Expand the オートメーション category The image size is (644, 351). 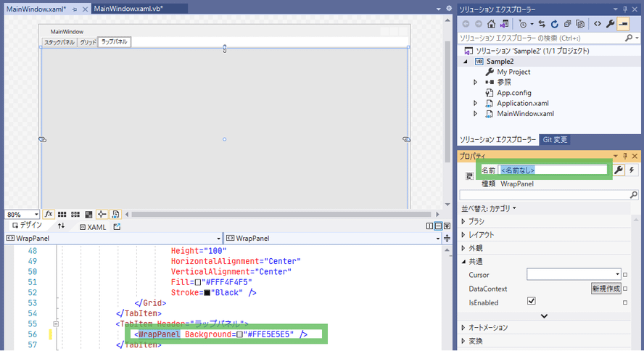[463, 327]
